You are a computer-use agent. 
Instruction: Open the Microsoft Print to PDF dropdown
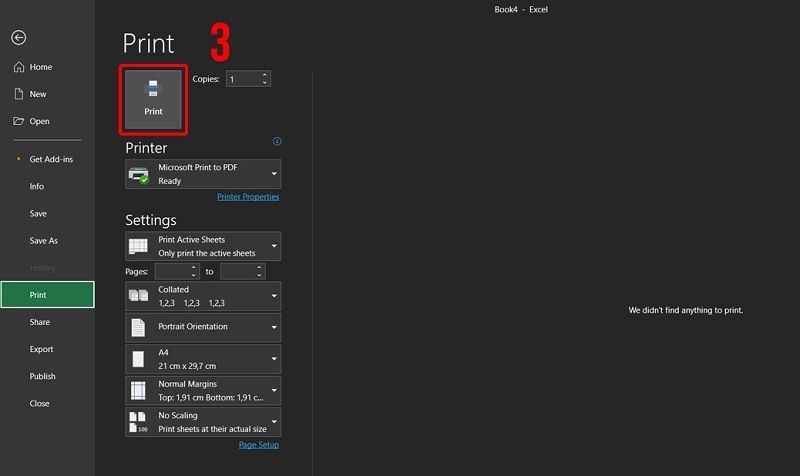click(x=203, y=174)
